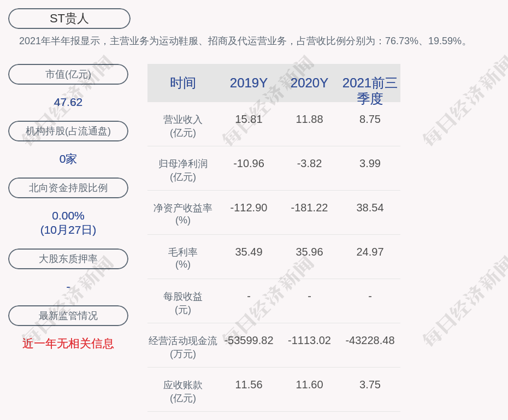Select net profit value -3.82

(309, 163)
